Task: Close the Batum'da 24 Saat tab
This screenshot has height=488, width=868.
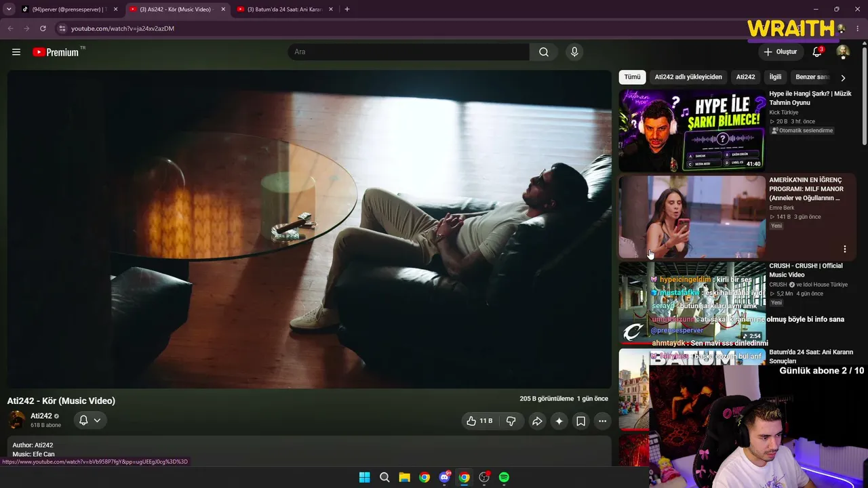Action: [330, 9]
